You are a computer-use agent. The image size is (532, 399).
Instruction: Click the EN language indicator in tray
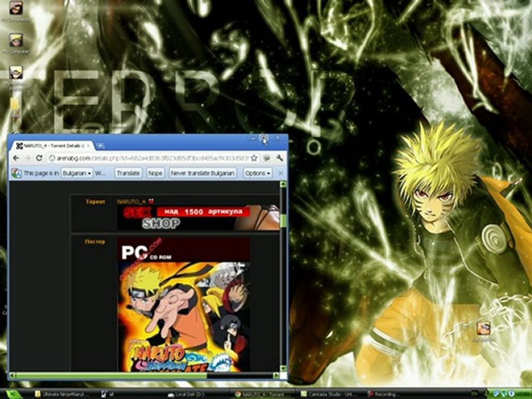pos(474,394)
